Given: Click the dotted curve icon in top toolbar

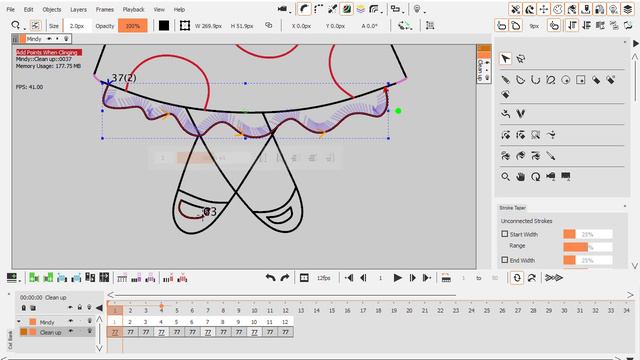Looking at the screenshot, I should [x=318, y=9].
